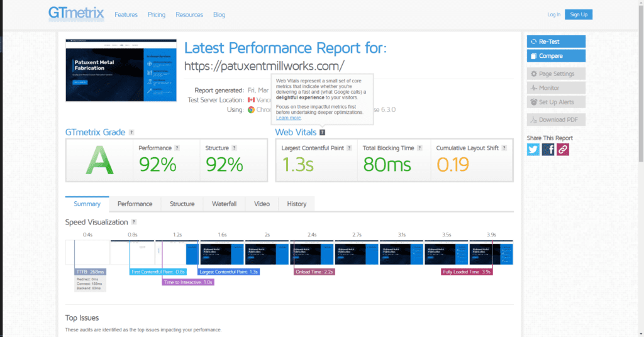This screenshot has height=337, width=644.
Task: Click the 80ms Total Blocking Time value
Action: [387, 165]
